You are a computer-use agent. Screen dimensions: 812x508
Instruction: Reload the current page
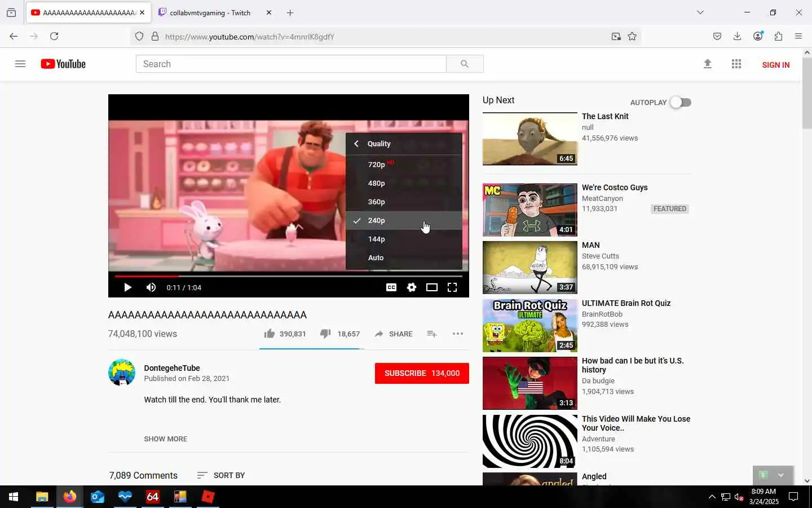coord(54,36)
